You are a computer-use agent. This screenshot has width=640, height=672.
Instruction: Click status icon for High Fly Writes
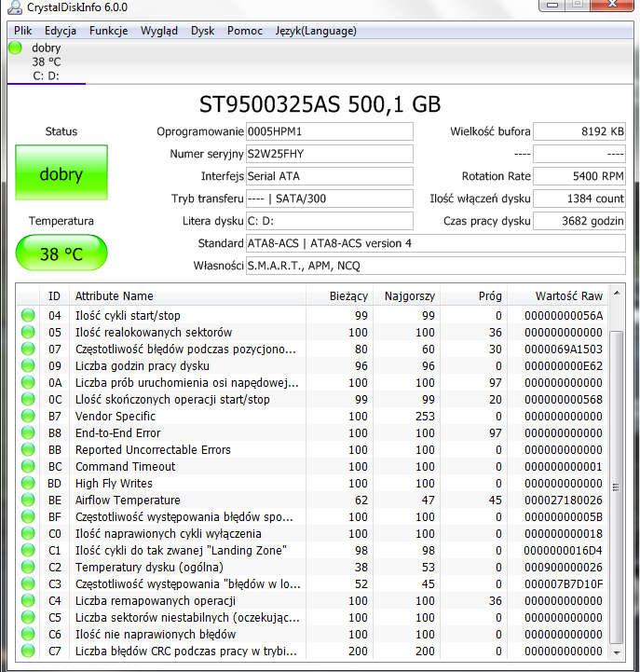(28, 483)
